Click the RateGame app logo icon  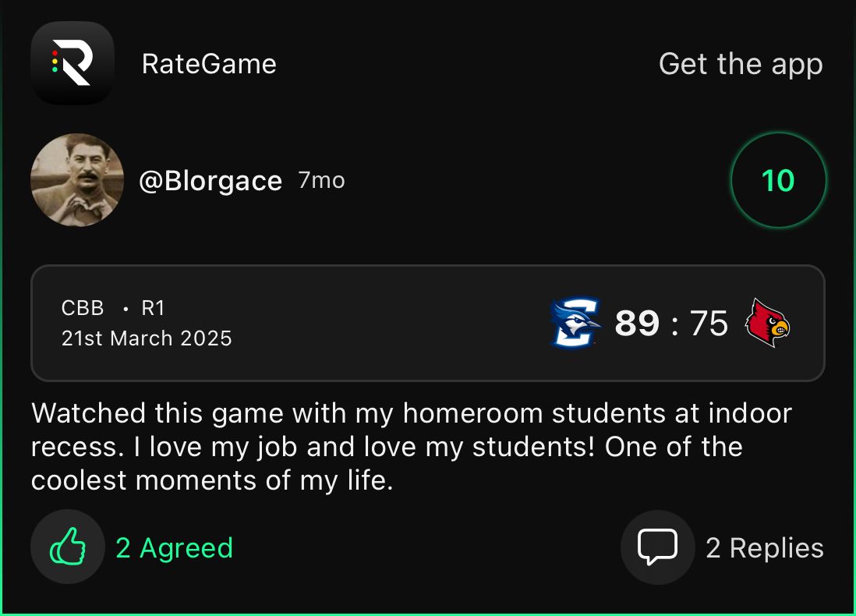[x=73, y=64]
